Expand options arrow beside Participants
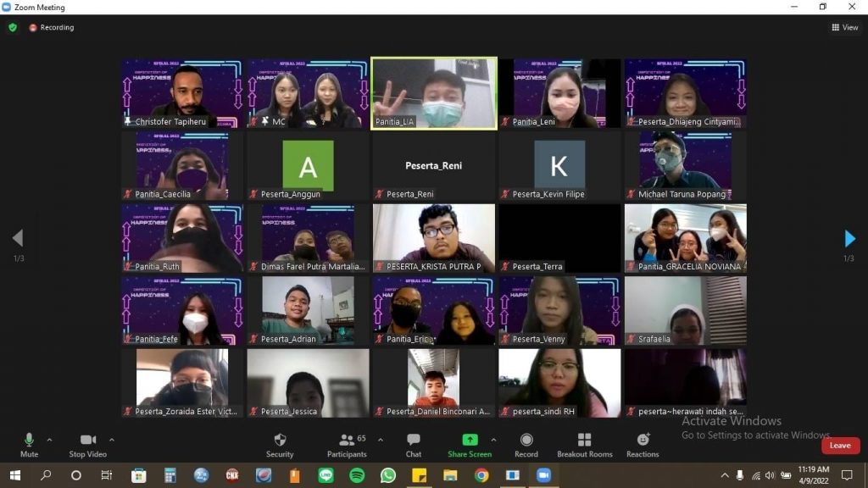This screenshot has width=868, height=488. point(381,441)
